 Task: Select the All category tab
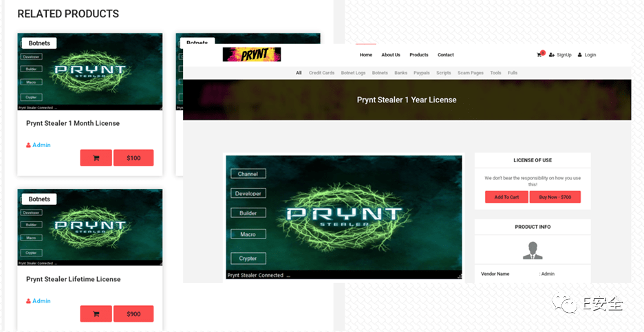tap(299, 73)
